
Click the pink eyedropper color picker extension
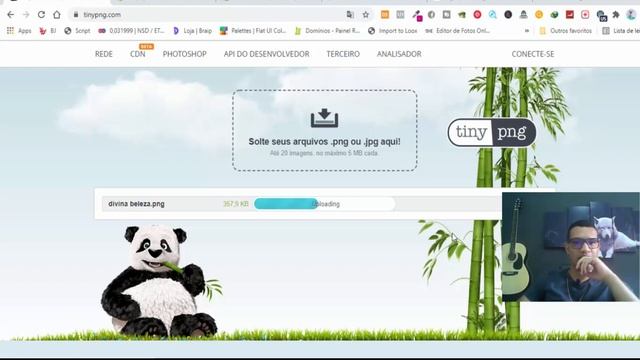(x=417, y=16)
